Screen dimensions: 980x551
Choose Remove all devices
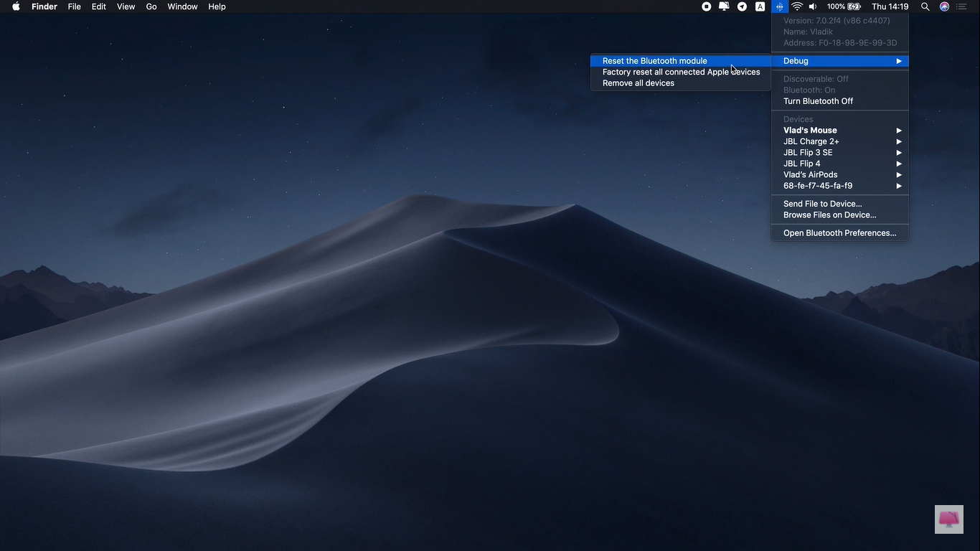click(681, 83)
